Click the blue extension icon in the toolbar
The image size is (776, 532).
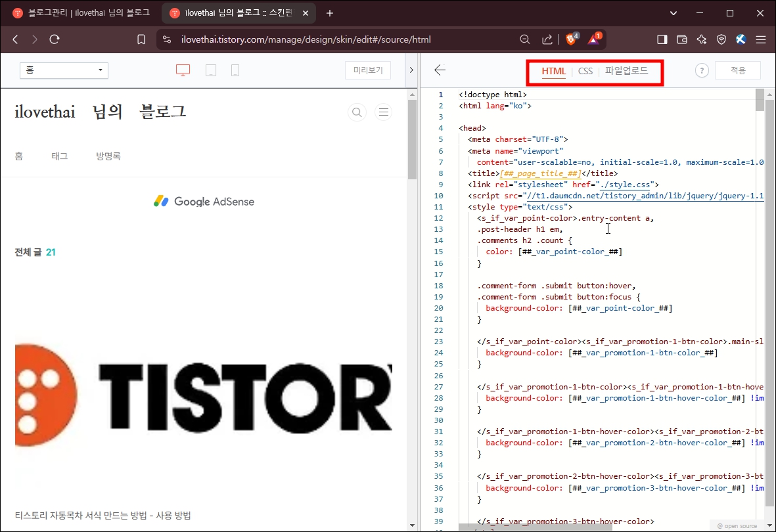tap(741, 39)
